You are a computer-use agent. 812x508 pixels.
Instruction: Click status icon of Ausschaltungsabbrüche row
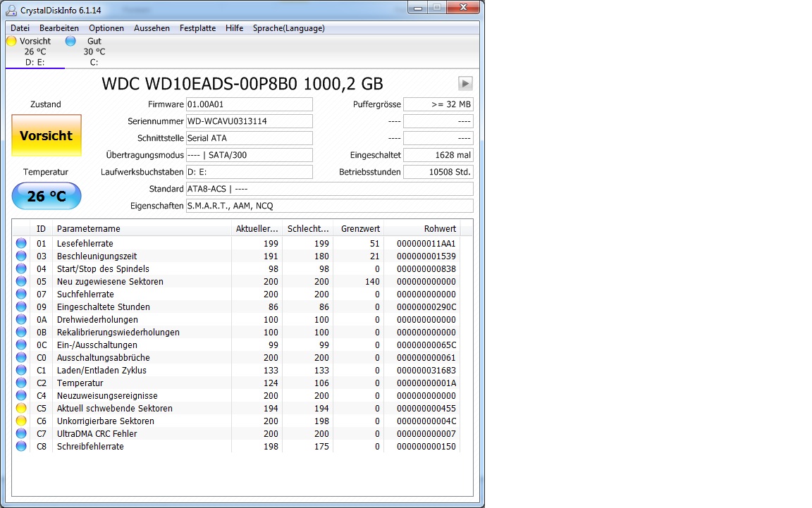(x=20, y=357)
